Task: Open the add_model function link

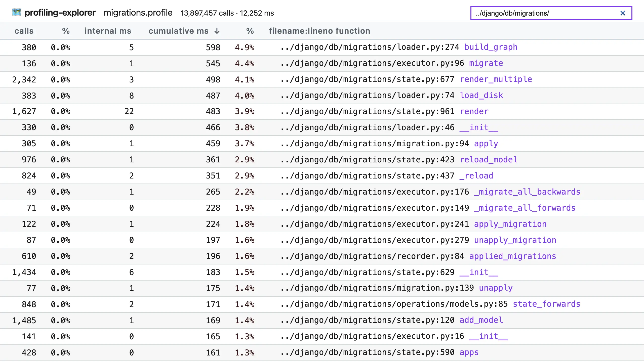Action: click(481, 320)
